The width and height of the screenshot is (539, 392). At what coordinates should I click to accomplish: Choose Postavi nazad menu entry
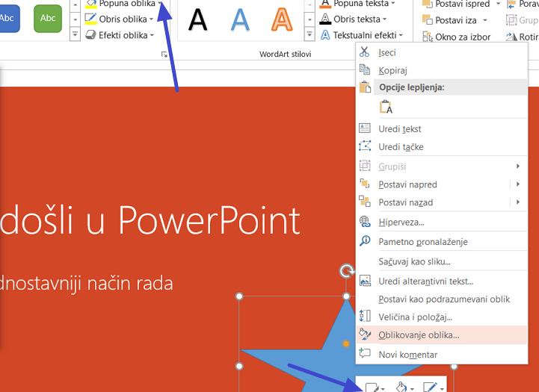pyautogui.click(x=442, y=202)
